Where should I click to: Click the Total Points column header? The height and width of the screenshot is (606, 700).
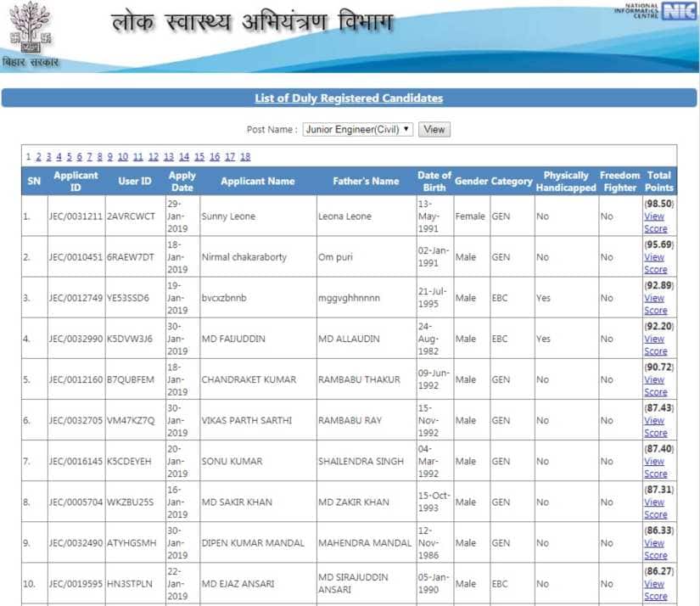point(659,181)
